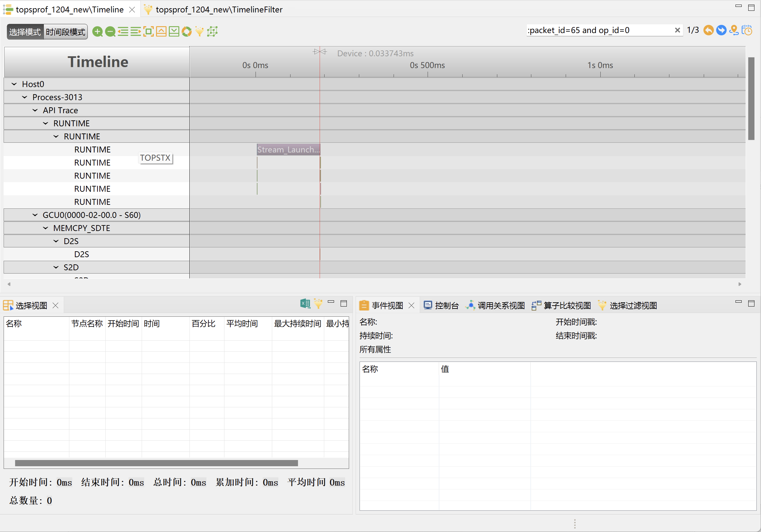Collapse the API Trace node
This screenshot has height=532, width=761.
click(x=35, y=110)
